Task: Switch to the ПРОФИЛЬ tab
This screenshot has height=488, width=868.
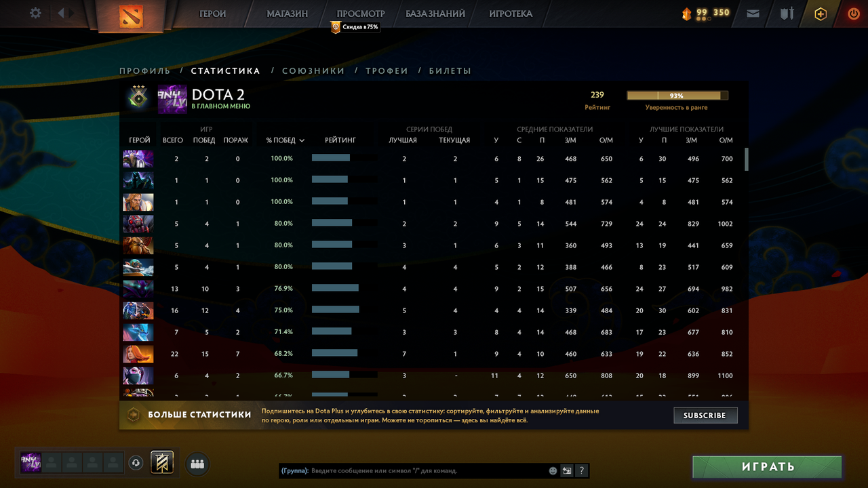Action: click(145, 70)
